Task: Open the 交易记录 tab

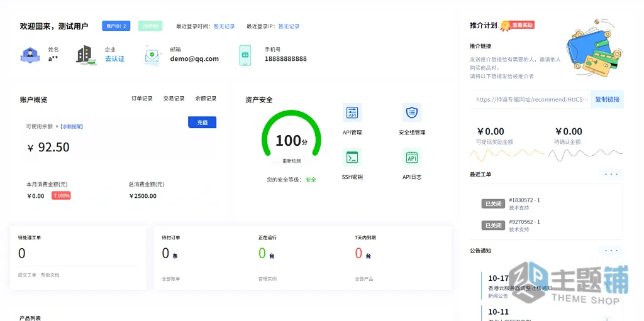Action: point(174,99)
